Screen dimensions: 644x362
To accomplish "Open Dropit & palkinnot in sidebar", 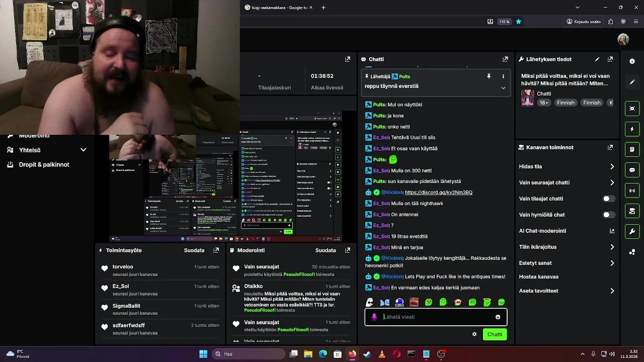I will coord(44,164).
